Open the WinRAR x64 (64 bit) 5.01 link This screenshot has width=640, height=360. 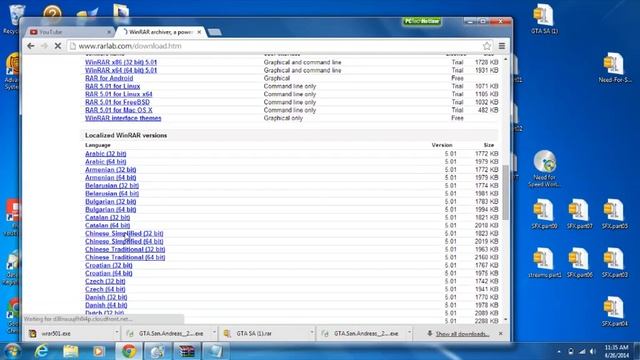click(x=121, y=70)
